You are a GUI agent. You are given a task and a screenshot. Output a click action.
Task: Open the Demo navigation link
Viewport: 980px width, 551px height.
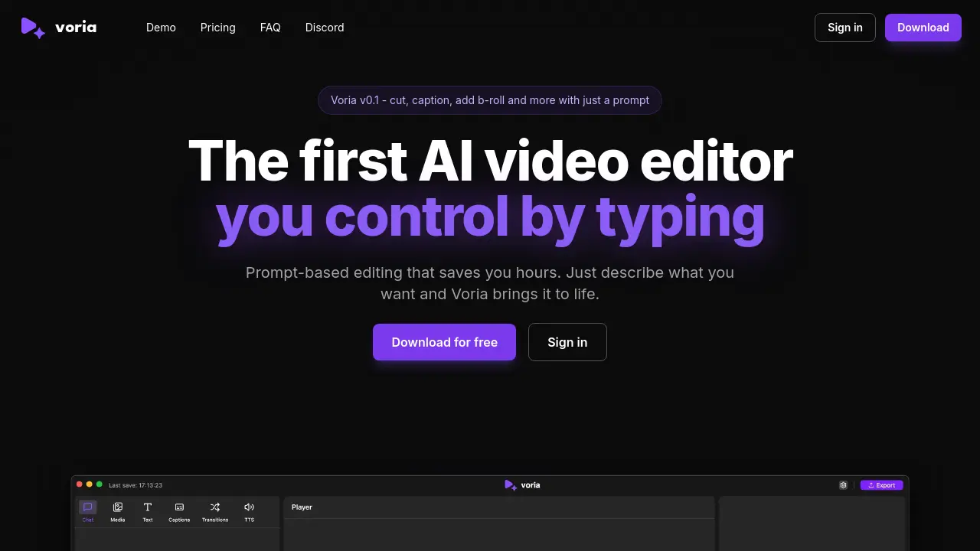coord(161,28)
